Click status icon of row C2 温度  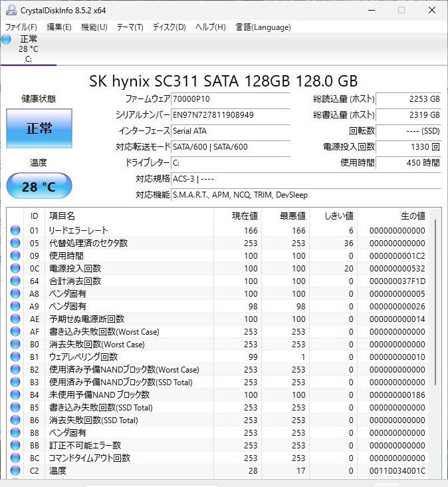[15, 470]
